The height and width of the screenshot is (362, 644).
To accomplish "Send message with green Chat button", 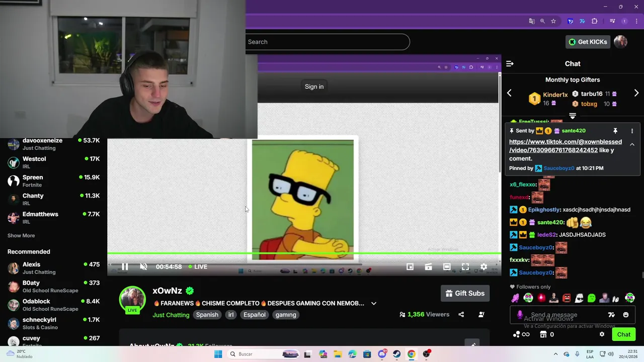I will click(624, 334).
